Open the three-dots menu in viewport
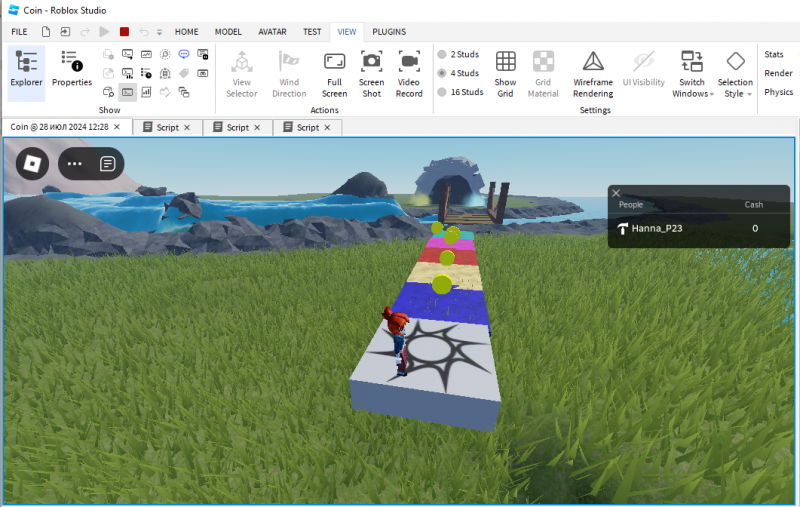The height and width of the screenshot is (507, 800). (x=75, y=163)
